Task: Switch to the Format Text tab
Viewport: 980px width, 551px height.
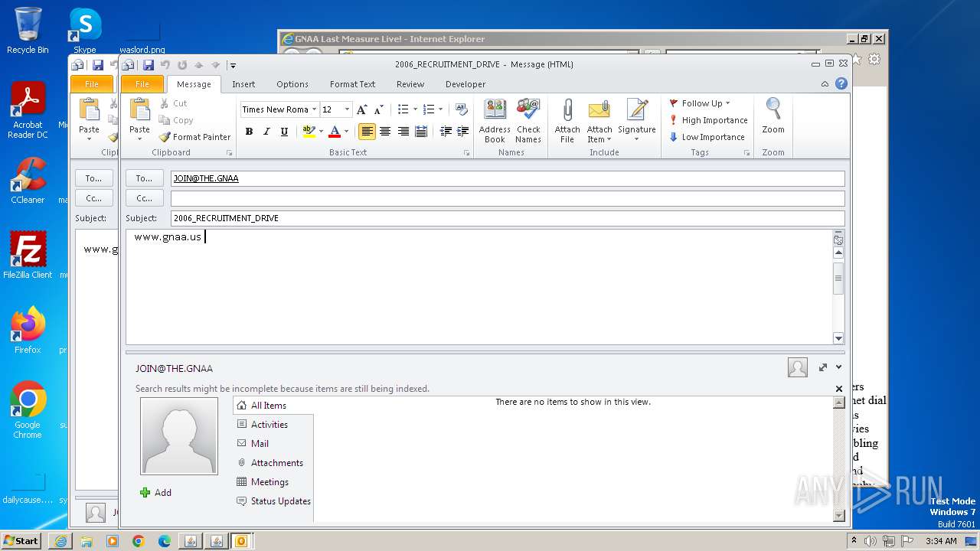Action: pos(352,84)
